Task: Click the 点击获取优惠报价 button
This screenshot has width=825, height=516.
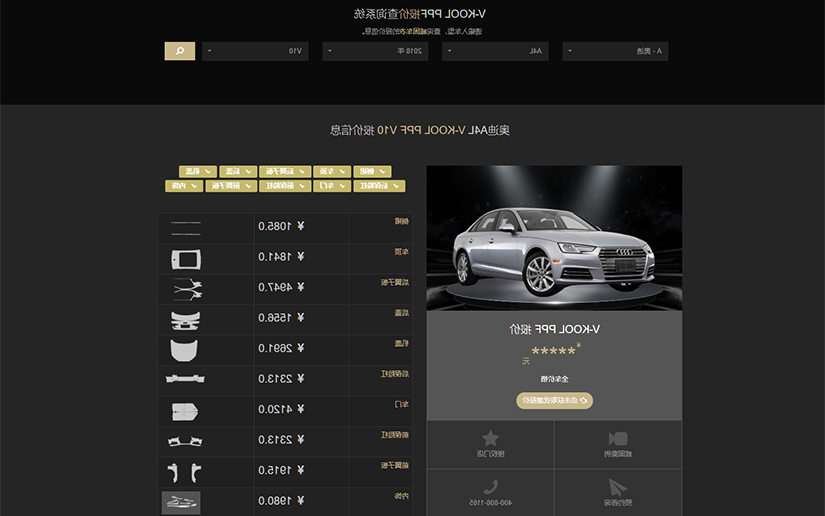Action: tap(555, 400)
